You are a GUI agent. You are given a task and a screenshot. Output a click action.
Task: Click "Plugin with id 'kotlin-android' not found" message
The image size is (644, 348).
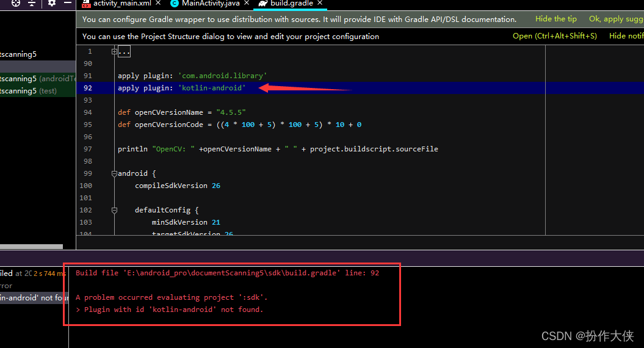(x=169, y=310)
